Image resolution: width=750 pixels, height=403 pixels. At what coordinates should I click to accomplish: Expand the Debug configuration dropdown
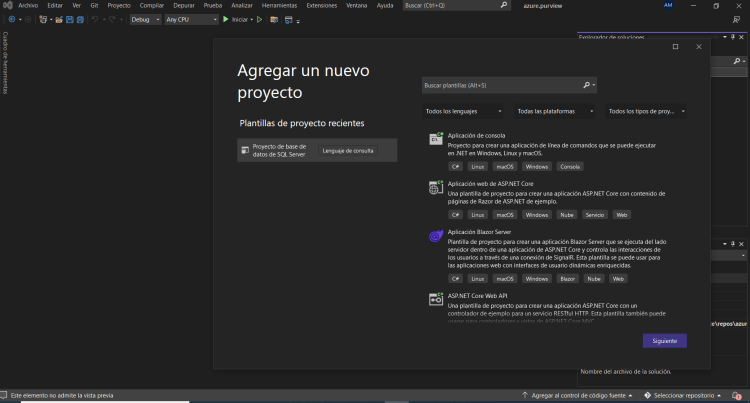[144, 19]
